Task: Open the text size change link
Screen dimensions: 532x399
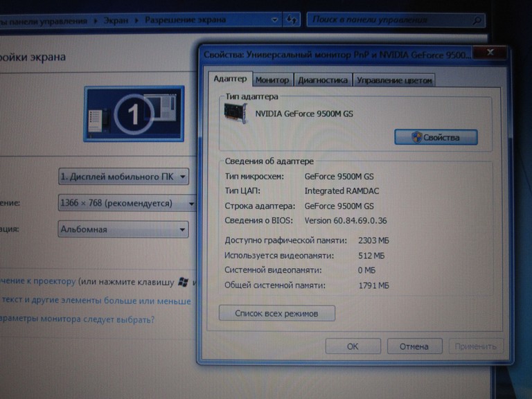Action: [x=96, y=301]
